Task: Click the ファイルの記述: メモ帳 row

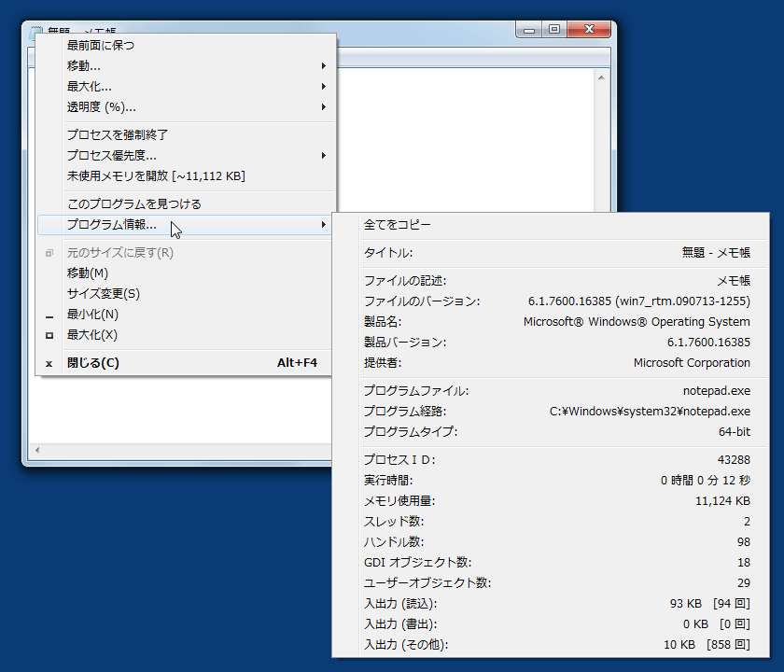Action: pyautogui.click(x=551, y=281)
